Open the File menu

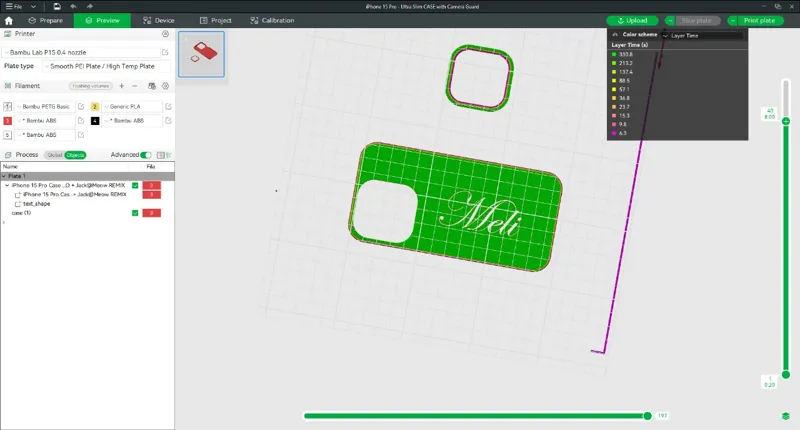(14, 7)
